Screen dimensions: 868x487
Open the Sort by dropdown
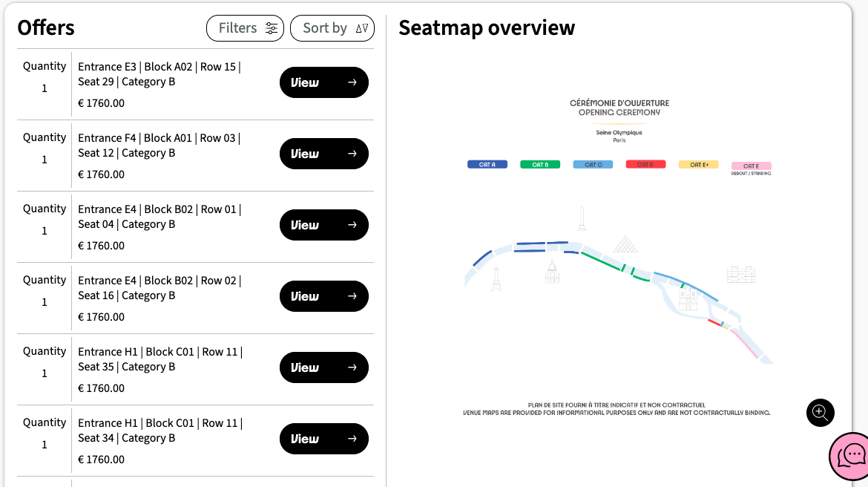(x=332, y=28)
